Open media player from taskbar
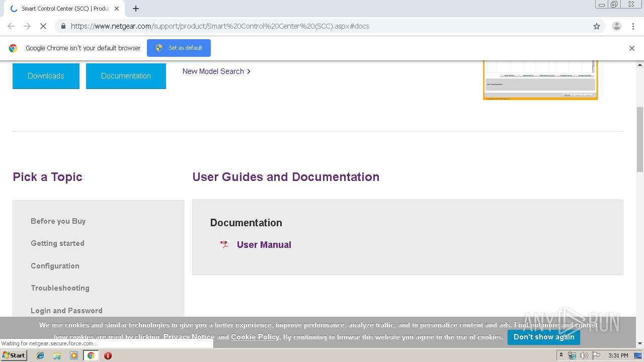 tap(74, 355)
